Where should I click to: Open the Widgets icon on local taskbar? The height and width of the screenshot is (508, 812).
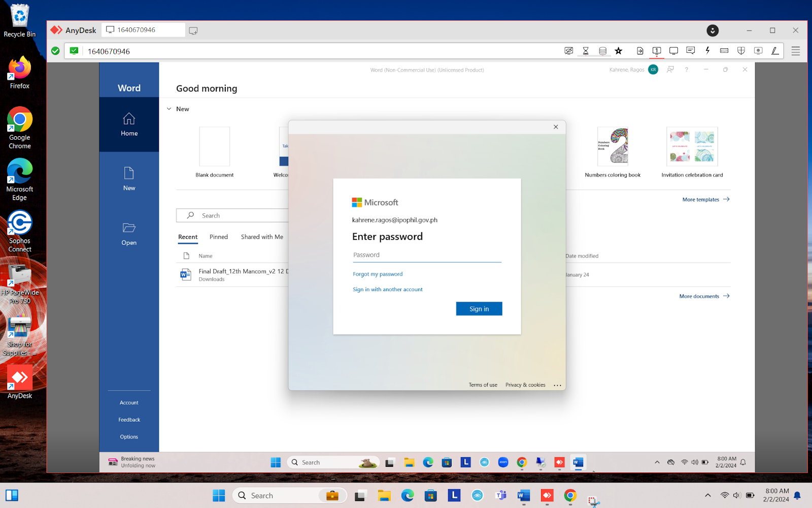[12, 495]
